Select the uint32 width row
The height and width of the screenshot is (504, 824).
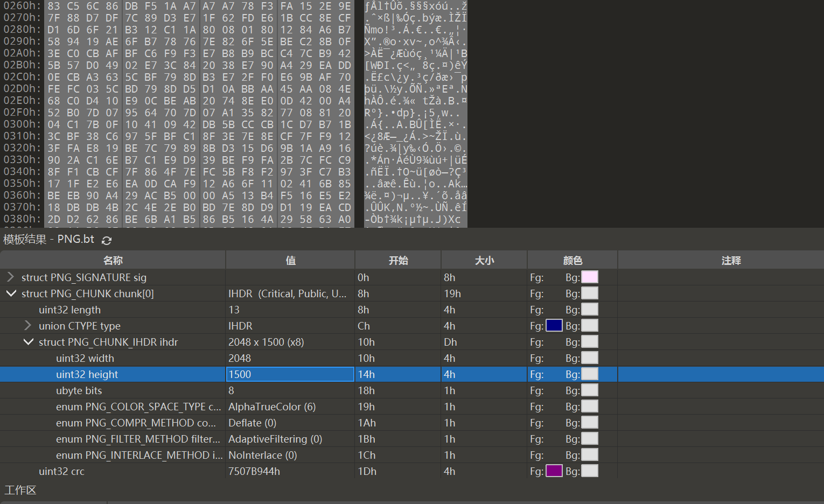click(412, 358)
